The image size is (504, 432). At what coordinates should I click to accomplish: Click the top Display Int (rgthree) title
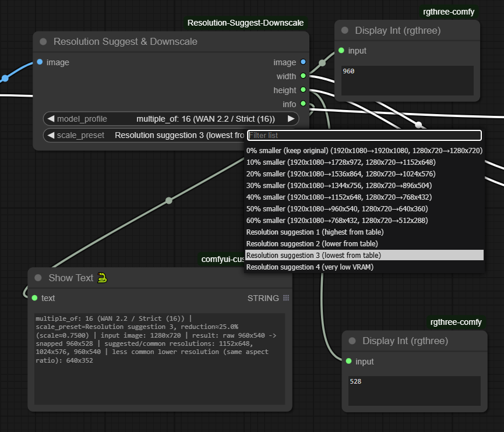pyautogui.click(x=397, y=30)
